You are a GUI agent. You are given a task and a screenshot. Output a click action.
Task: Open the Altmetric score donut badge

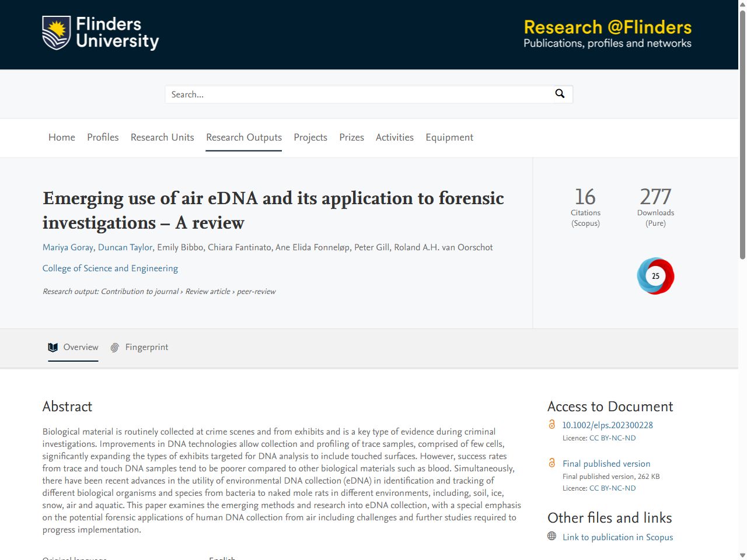pos(655,276)
